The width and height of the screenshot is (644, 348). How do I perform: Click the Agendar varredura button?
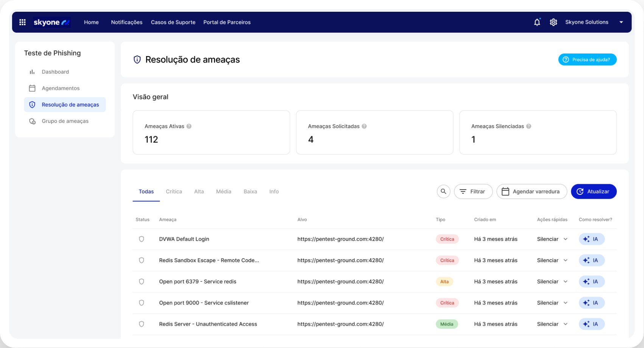[531, 191]
